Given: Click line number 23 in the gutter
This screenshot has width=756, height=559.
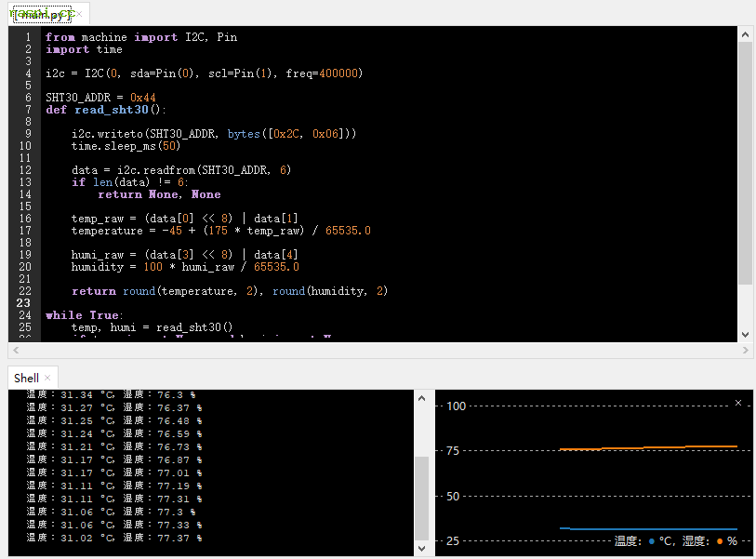Looking at the screenshot, I should point(24,303).
